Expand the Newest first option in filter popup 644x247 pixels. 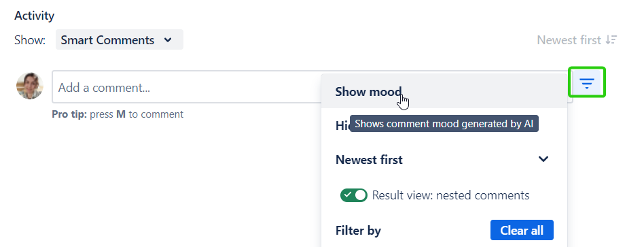coord(444,159)
